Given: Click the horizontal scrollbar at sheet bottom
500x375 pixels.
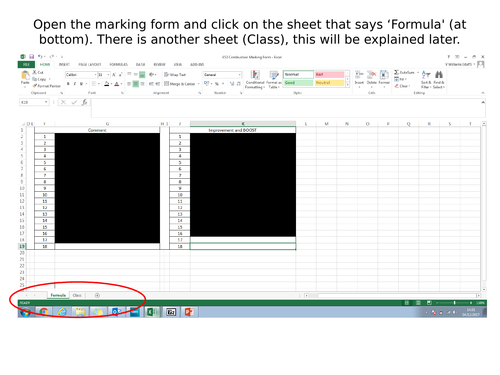Looking at the screenshot, I should click(392, 295).
